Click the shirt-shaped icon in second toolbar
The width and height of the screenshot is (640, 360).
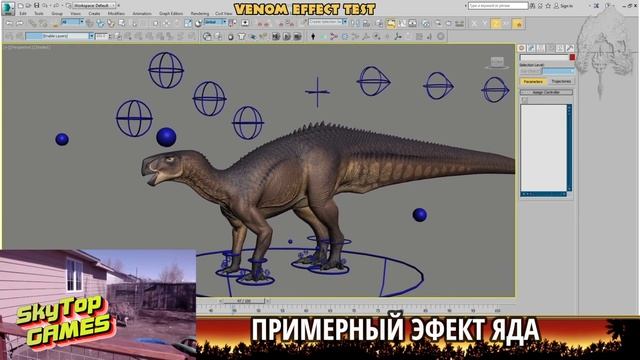click(x=242, y=37)
